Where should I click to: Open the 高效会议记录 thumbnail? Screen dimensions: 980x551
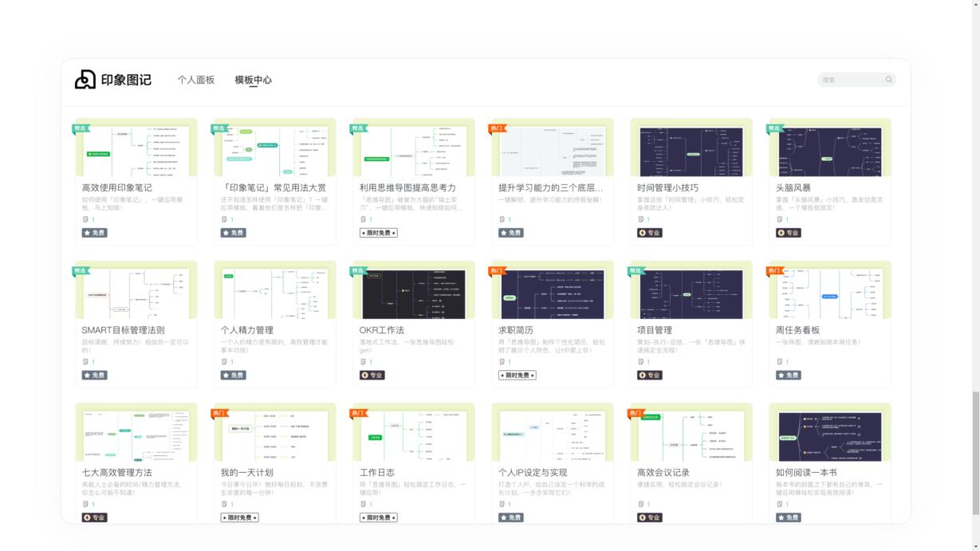(x=691, y=432)
